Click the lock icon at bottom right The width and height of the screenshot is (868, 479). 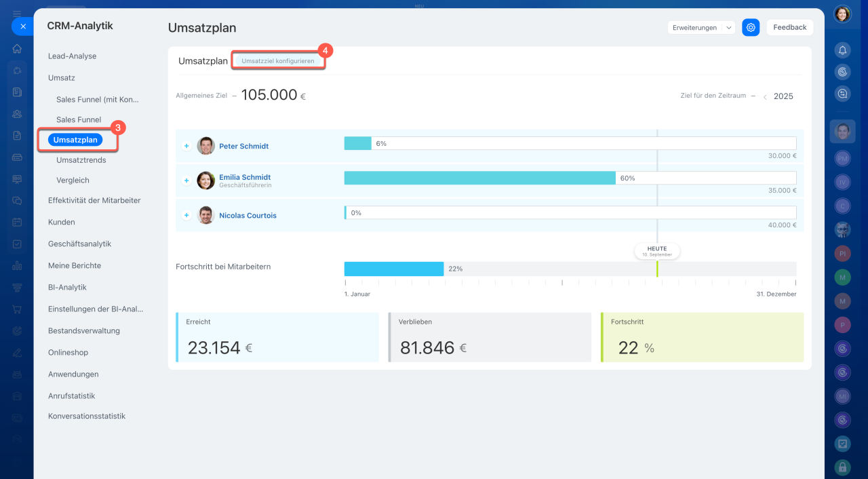842,467
